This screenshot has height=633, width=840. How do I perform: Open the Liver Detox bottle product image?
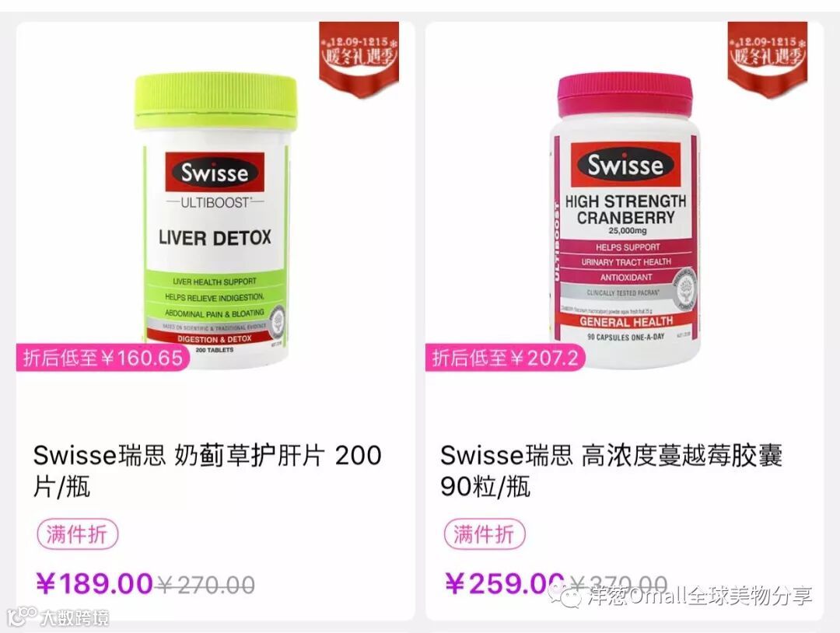coord(215,219)
